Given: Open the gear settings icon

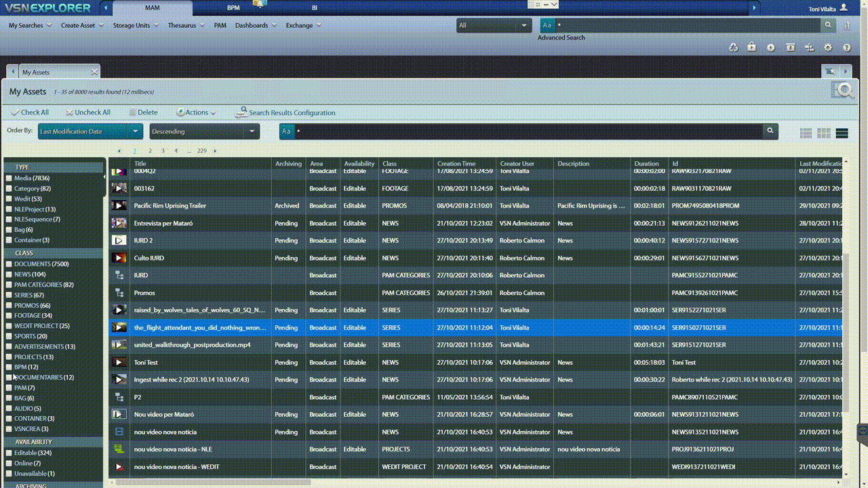Looking at the screenshot, I should coord(828,47).
